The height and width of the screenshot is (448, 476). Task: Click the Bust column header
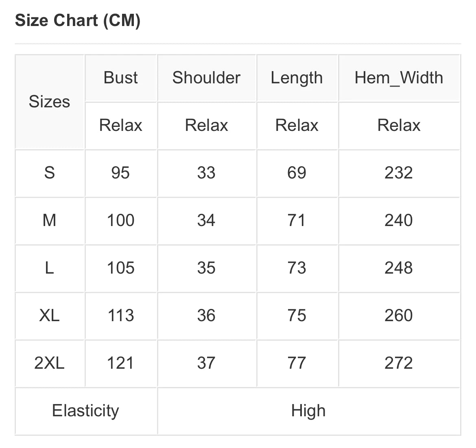coord(120,78)
